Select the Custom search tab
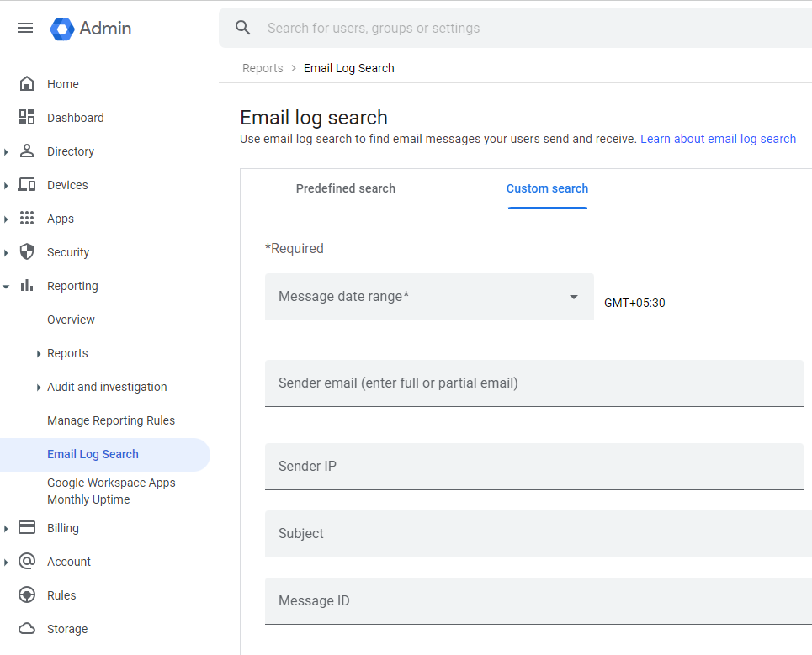The width and height of the screenshot is (812, 655). [547, 188]
